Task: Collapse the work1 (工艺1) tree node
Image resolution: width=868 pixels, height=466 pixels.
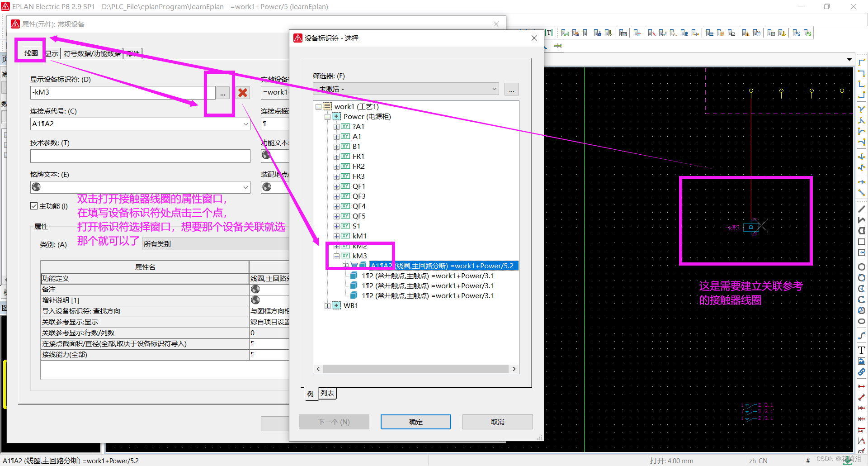Action: (x=318, y=107)
